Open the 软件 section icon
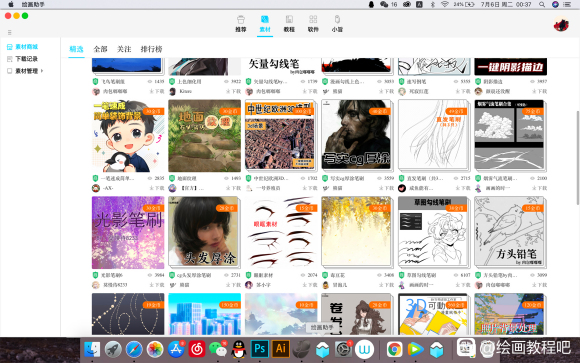The width and height of the screenshot is (580, 363). (x=313, y=19)
